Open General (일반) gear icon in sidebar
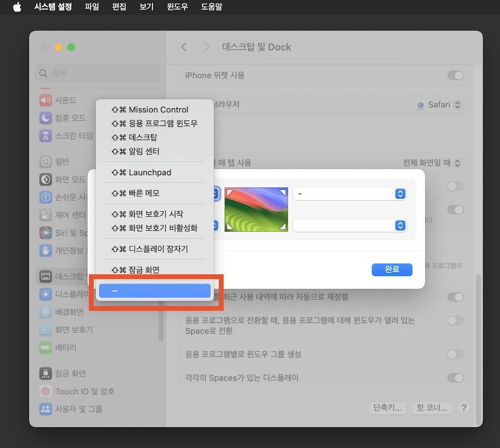The image size is (500, 448). point(45,162)
